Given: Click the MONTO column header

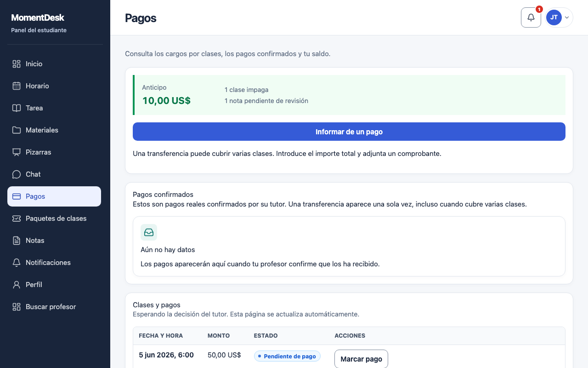Looking at the screenshot, I should (x=219, y=336).
